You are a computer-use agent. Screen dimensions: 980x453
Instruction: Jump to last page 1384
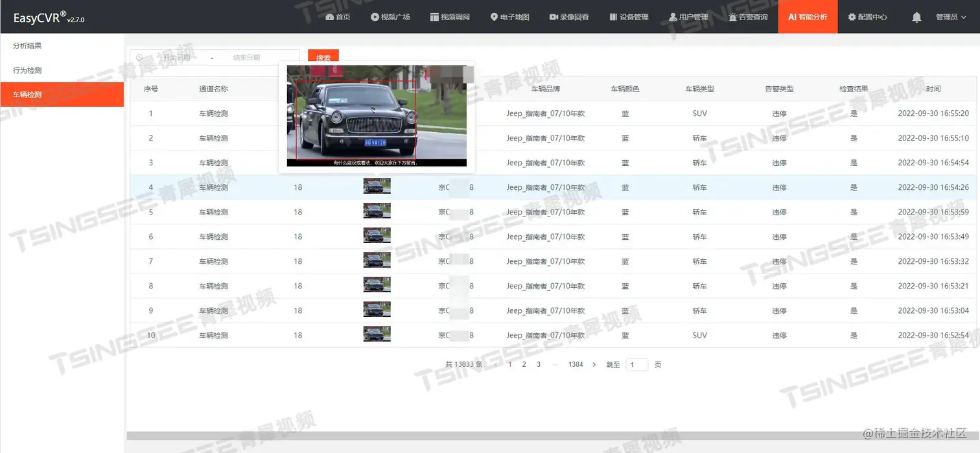click(576, 365)
